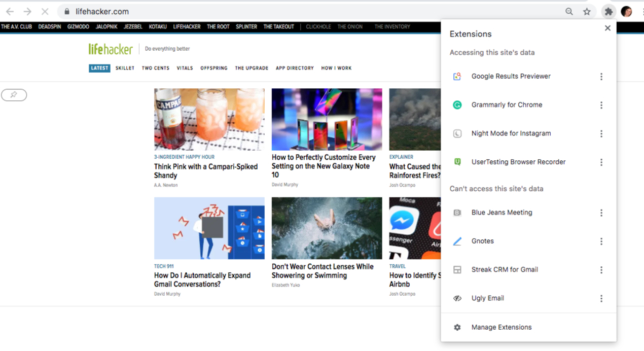
Task: Select UserTesting Browser Recorder name
Action: pos(518,162)
